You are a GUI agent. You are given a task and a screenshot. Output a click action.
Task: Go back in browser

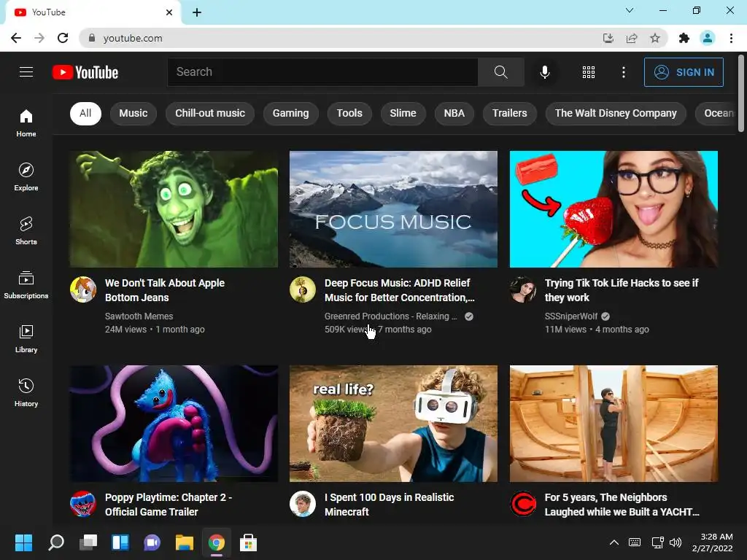pos(16,38)
